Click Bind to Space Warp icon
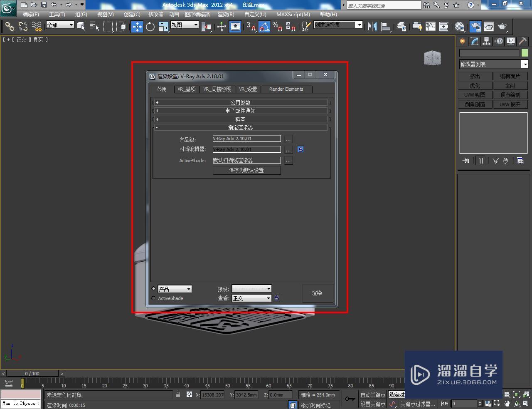The height and width of the screenshot is (409, 532). (37, 27)
